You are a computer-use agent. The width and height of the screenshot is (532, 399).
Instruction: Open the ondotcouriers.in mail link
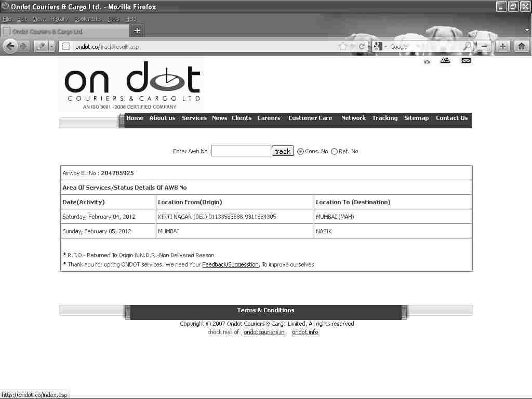pos(264,332)
